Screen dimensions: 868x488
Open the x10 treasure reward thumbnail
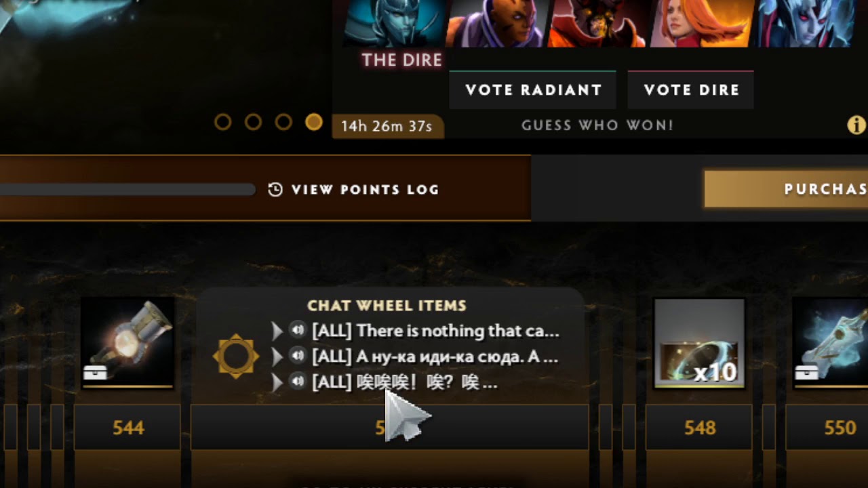pos(700,344)
